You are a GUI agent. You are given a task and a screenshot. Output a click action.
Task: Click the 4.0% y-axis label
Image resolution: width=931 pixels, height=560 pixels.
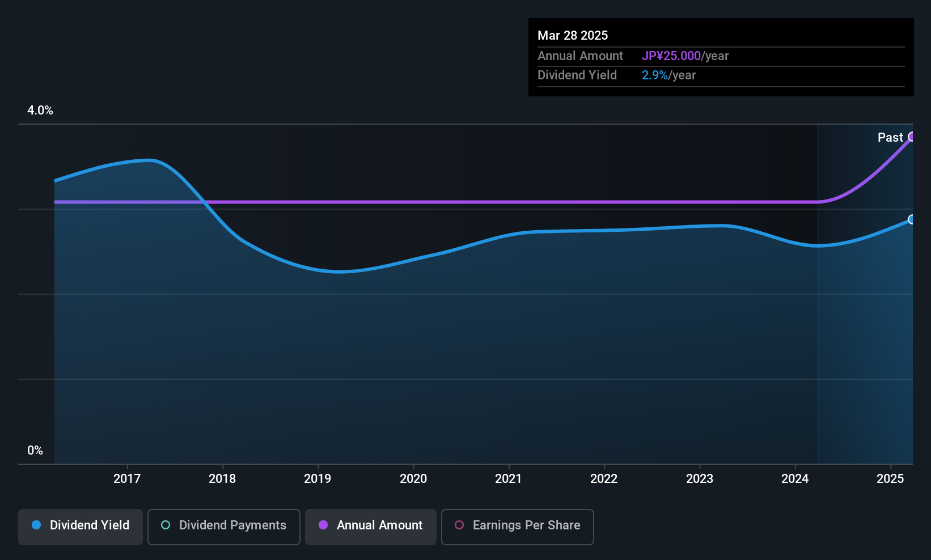[40, 111]
